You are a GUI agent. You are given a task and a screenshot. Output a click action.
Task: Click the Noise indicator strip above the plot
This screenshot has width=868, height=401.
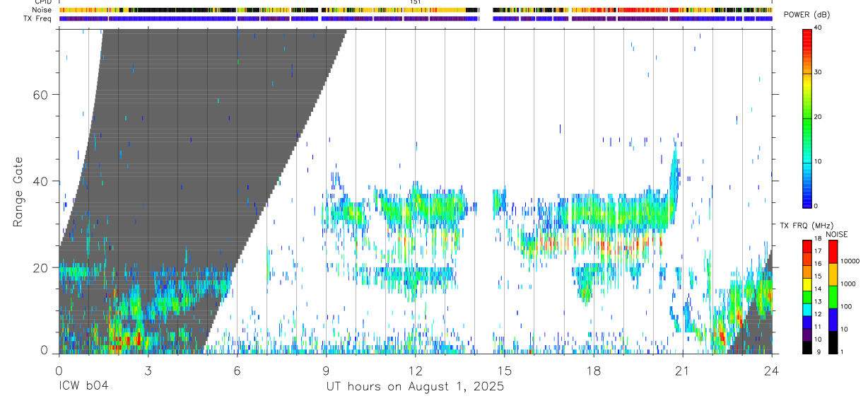[416, 10]
